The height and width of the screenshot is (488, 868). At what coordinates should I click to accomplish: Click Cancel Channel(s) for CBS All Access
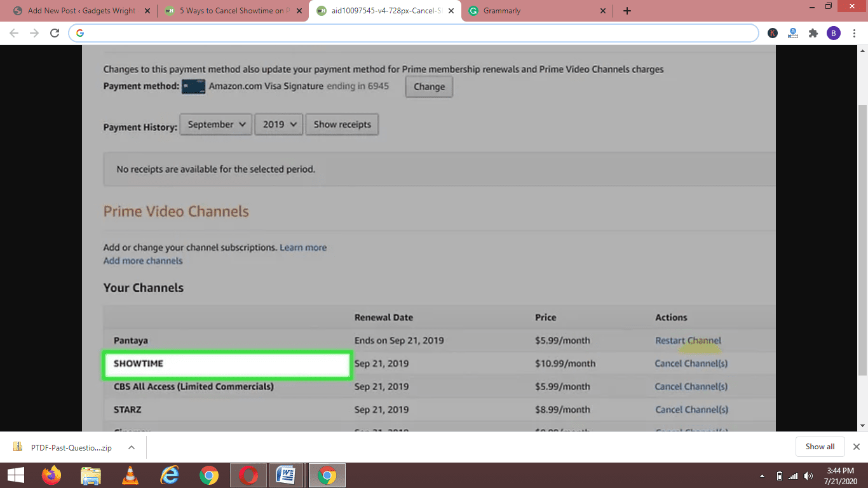pyautogui.click(x=691, y=386)
